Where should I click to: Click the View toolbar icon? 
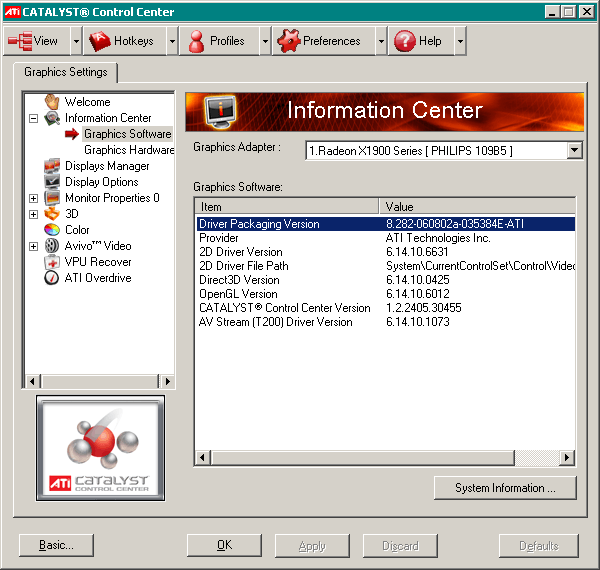(20, 41)
